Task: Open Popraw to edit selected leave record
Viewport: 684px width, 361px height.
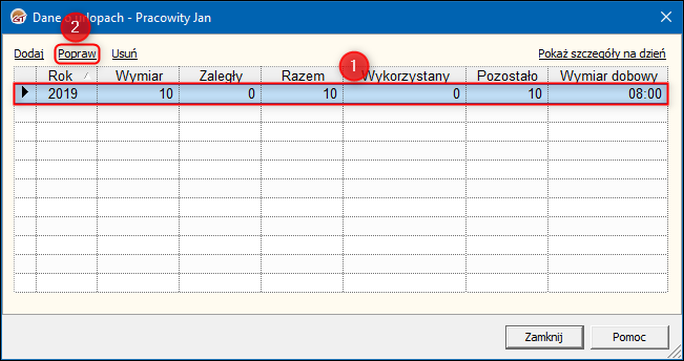Action: tap(77, 54)
